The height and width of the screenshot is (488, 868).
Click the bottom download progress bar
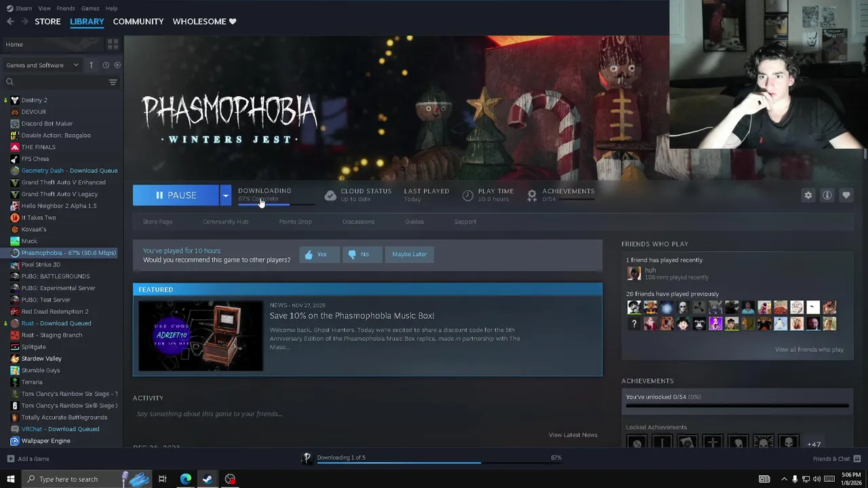click(x=434, y=463)
